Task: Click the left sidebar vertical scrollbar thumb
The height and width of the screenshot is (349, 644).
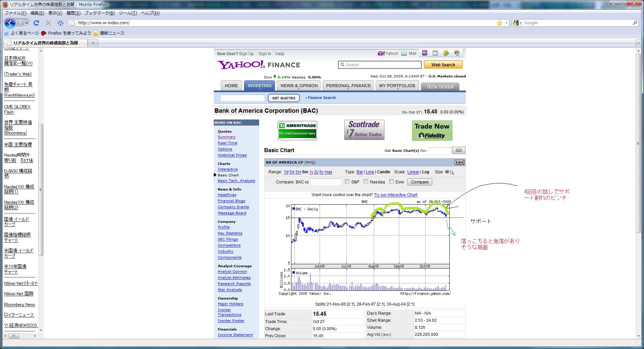Action: [41, 190]
